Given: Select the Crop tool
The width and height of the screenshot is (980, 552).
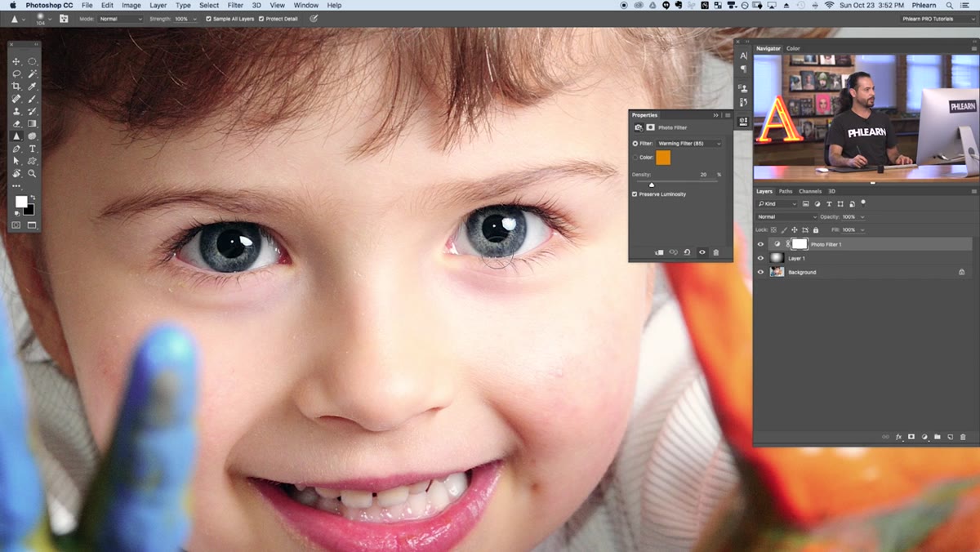Looking at the screenshot, I should tap(16, 86).
